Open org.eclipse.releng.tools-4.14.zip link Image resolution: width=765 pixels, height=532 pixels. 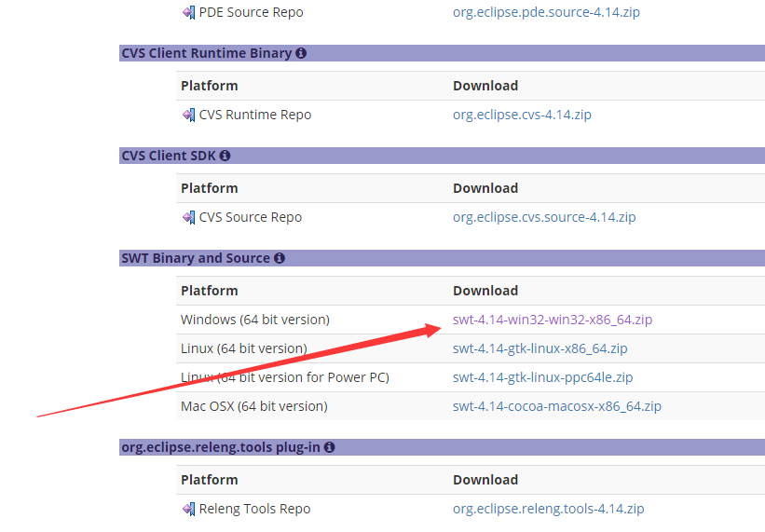(548, 509)
